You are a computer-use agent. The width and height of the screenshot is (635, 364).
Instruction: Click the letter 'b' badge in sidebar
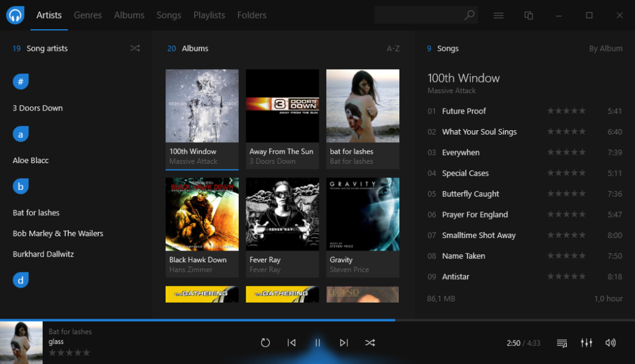(x=20, y=186)
